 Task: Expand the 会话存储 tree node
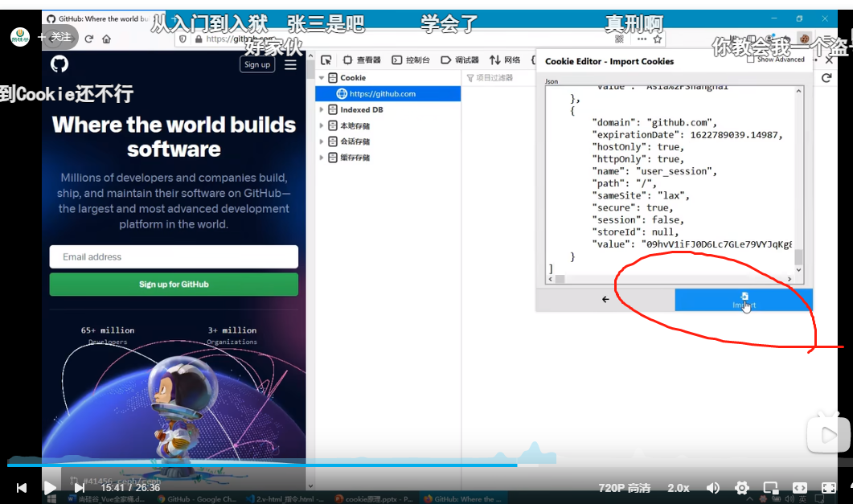point(322,141)
